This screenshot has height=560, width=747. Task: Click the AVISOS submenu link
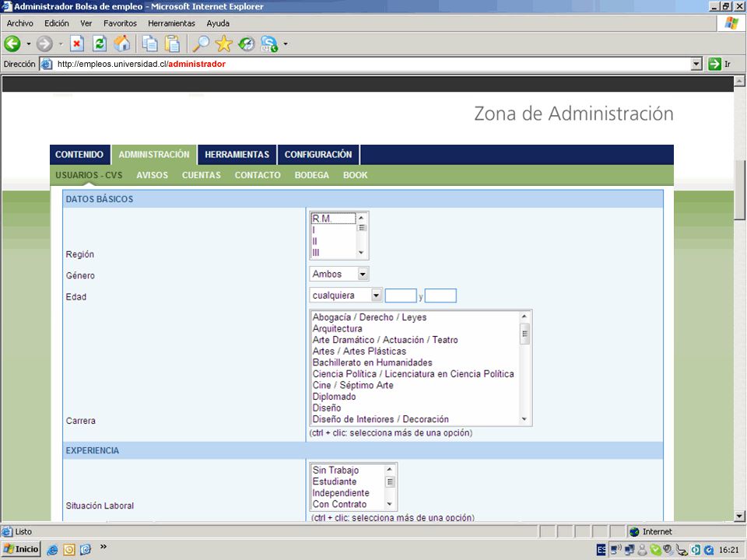tap(152, 175)
